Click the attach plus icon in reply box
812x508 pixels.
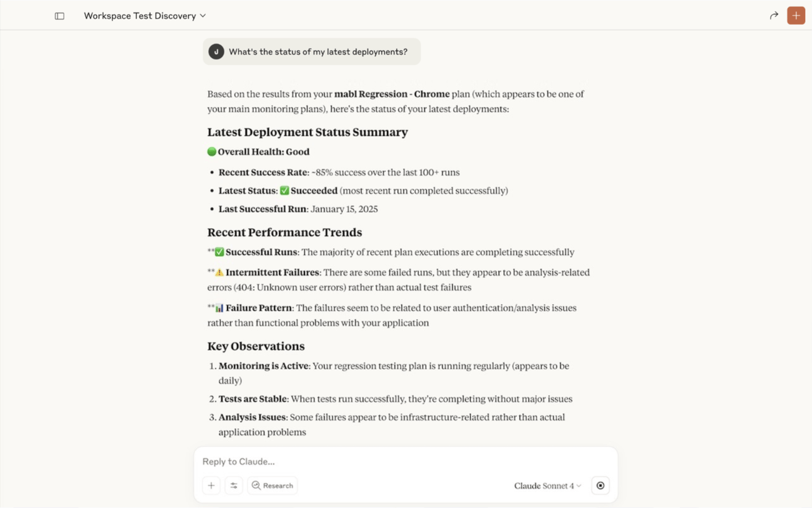click(211, 486)
